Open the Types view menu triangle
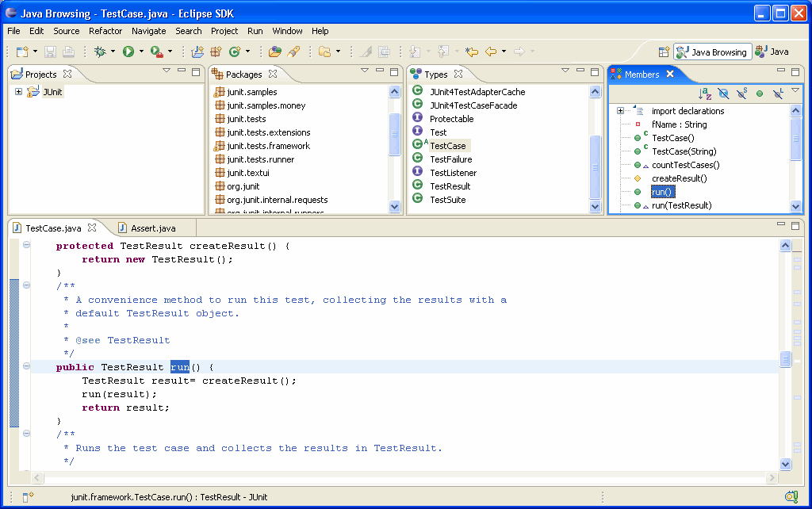Image resolution: width=812 pixels, height=509 pixels. [x=565, y=71]
